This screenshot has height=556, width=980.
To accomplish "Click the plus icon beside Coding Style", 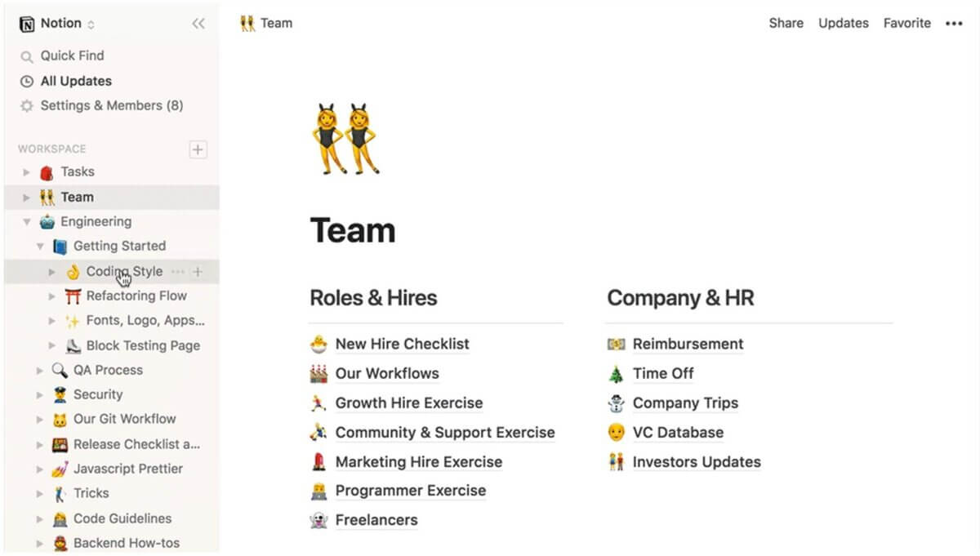I will point(198,272).
